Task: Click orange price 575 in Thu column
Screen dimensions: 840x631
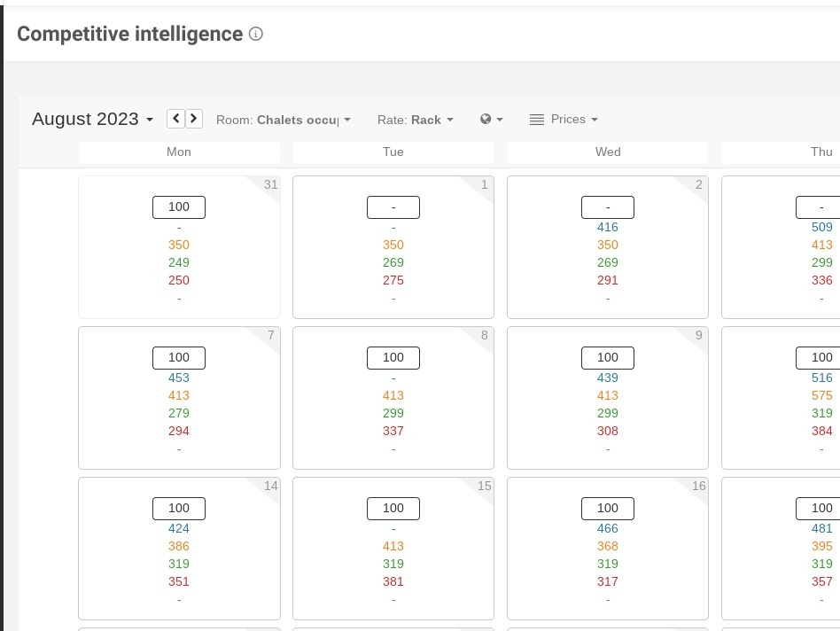Action: pos(821,395)
